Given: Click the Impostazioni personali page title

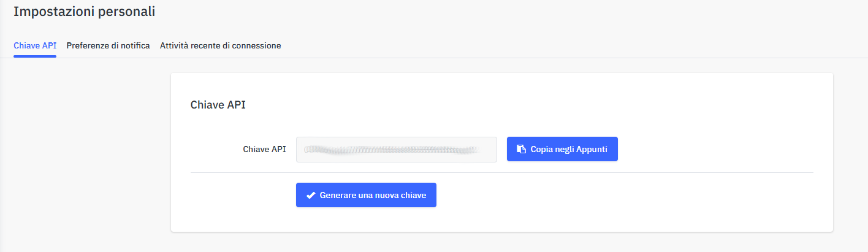Looking at the screenshot, I should pos(84,11).
